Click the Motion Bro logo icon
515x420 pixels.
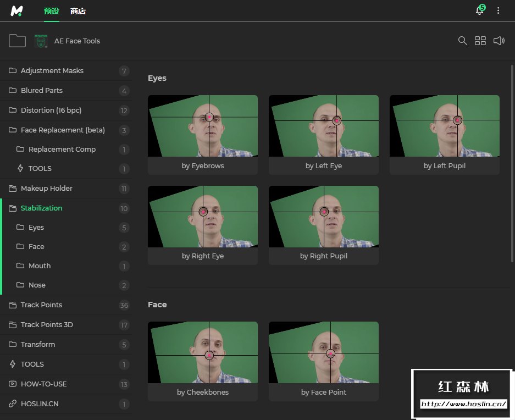(16, 11)
